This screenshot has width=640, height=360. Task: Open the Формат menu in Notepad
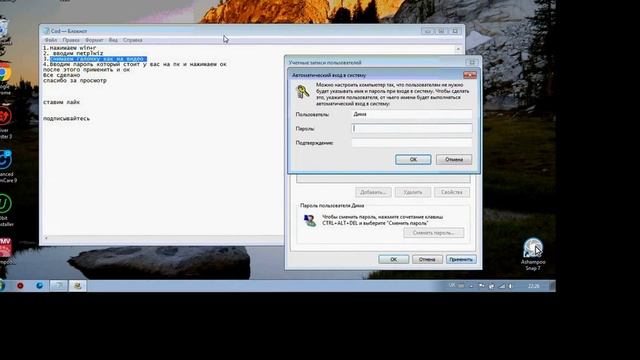[x=94, y=40]
